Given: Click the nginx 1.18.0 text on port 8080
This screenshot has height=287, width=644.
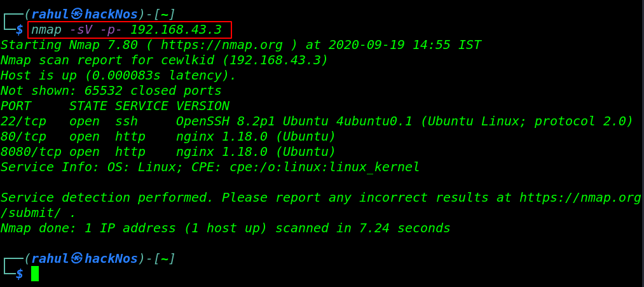Looking at the screenshot, I should pos(222,151).
